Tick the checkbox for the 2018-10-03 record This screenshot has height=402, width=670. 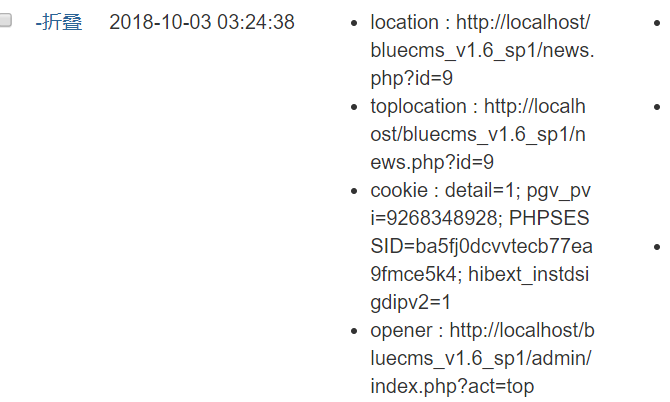click(6, 22)
